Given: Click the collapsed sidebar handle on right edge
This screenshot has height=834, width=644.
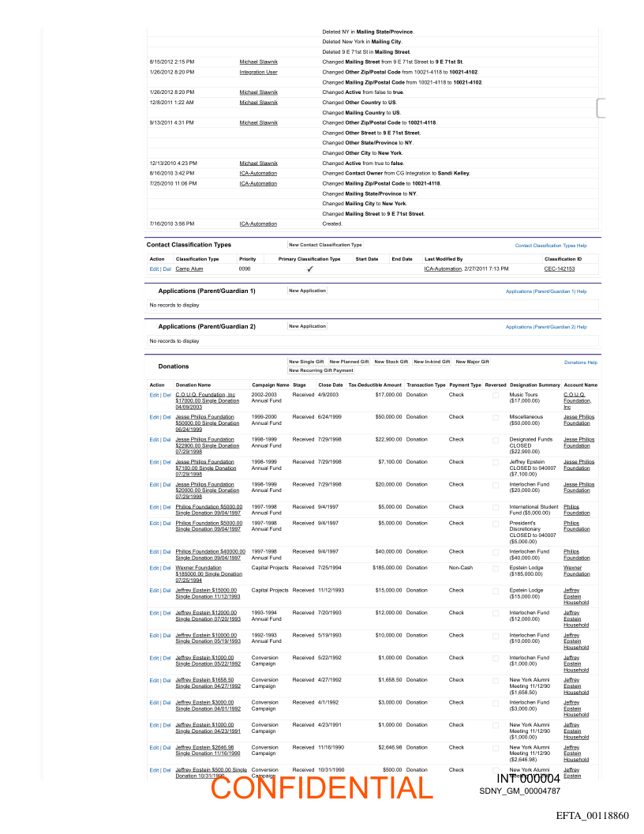Looking at the screenshot, I should pos(601,108).
